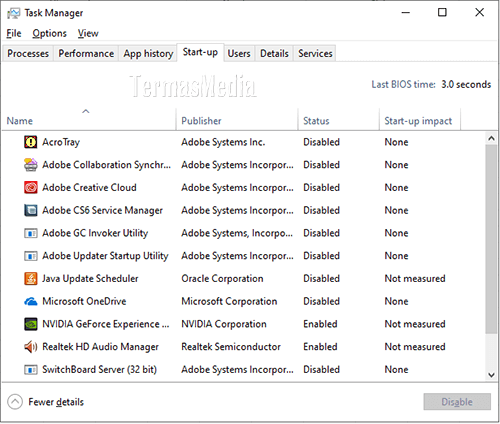Open the View menu
This screenshot has width=500, height=424.
coord(88,33)
